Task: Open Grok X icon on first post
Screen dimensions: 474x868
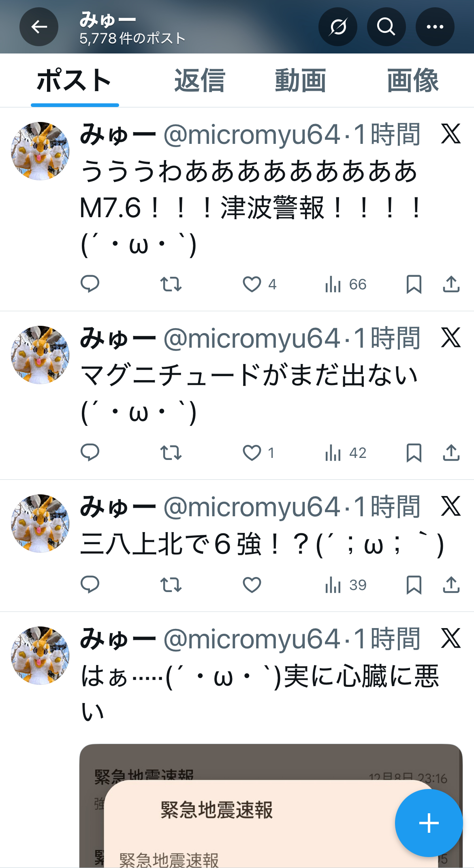Action: coord(451,134)
